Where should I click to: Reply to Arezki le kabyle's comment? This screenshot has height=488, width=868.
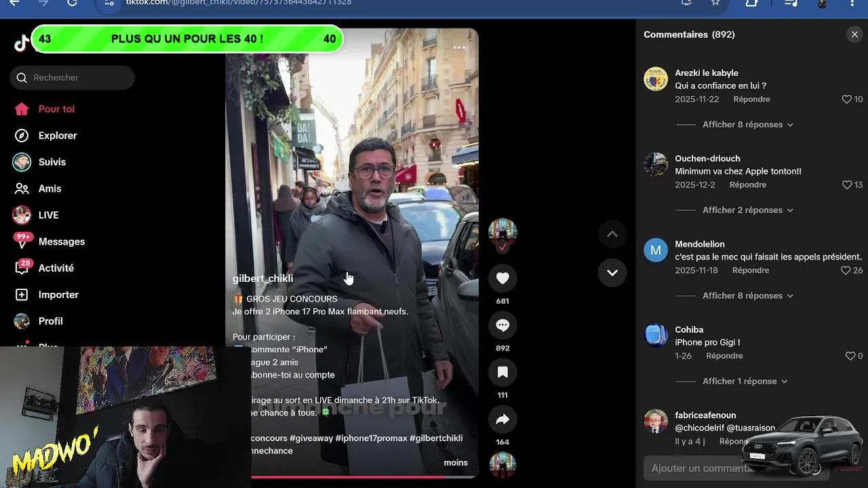751,99
